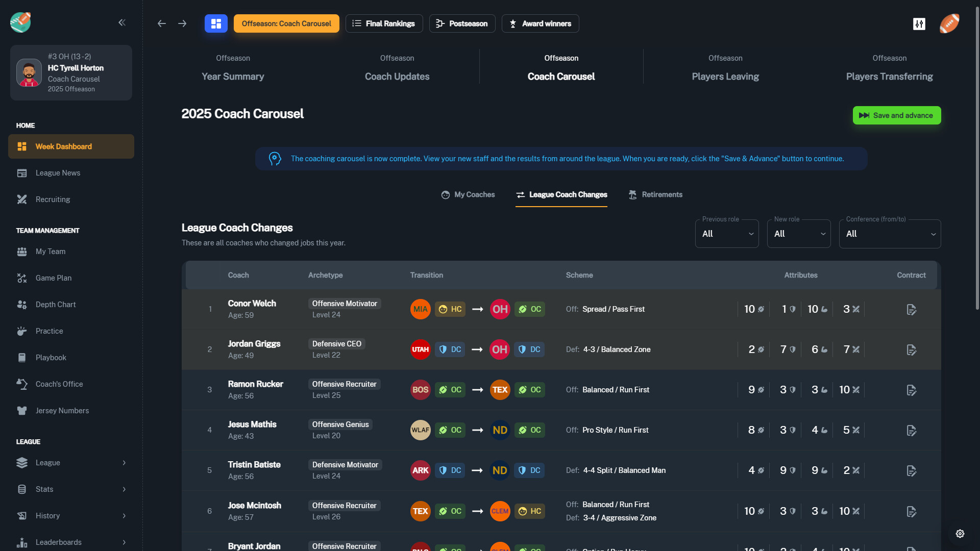980x551 pixels.
Task: Open the Previous role dropdown
Action: [x=727, y=234]
